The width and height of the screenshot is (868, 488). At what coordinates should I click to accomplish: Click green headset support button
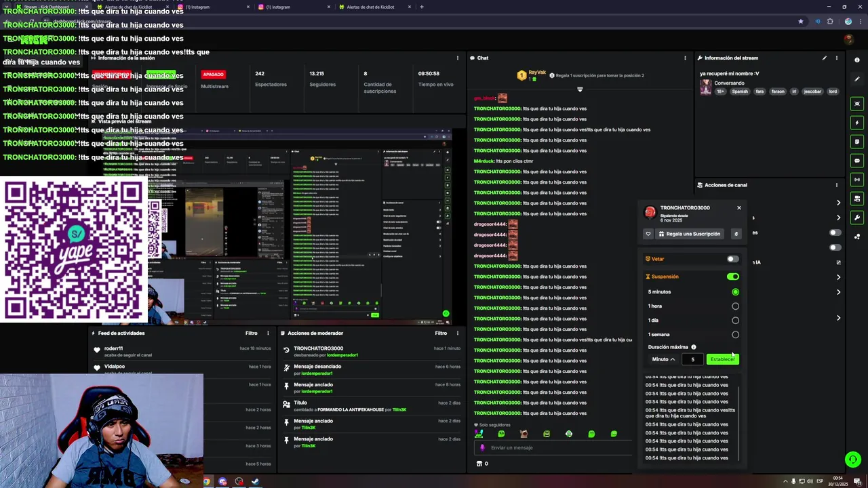coord(853,460)
